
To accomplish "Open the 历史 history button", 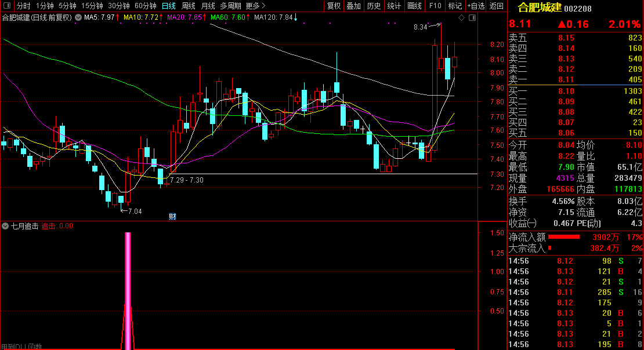I will (374, 6).
